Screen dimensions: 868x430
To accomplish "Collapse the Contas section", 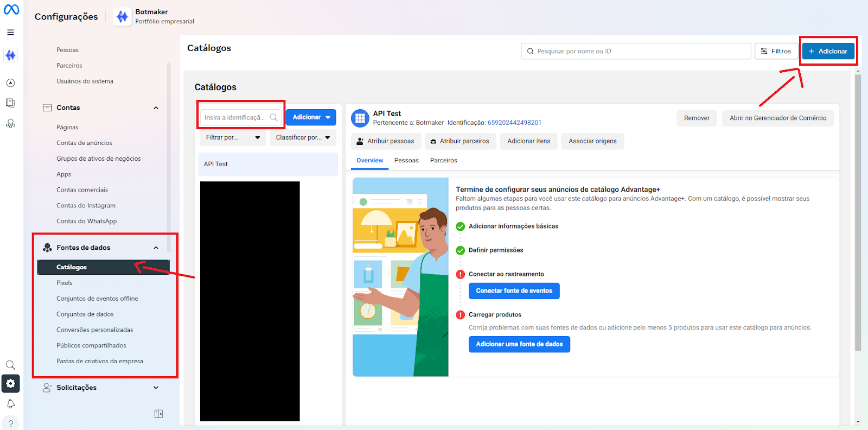I will click(156, 107).
